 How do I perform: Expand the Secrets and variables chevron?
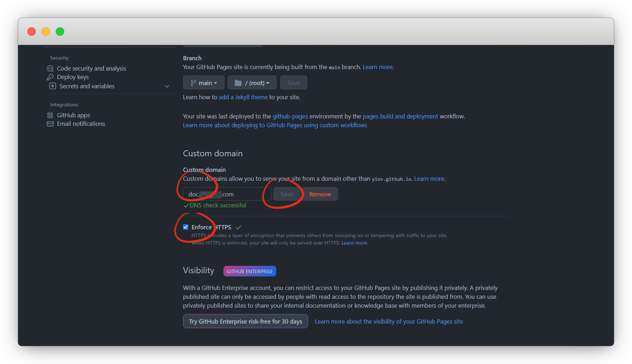tap(167, 86)
